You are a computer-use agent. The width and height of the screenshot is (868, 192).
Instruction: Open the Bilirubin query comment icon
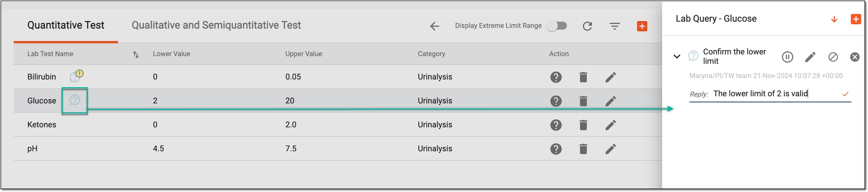pyautogui.click(x=76, y=76)
